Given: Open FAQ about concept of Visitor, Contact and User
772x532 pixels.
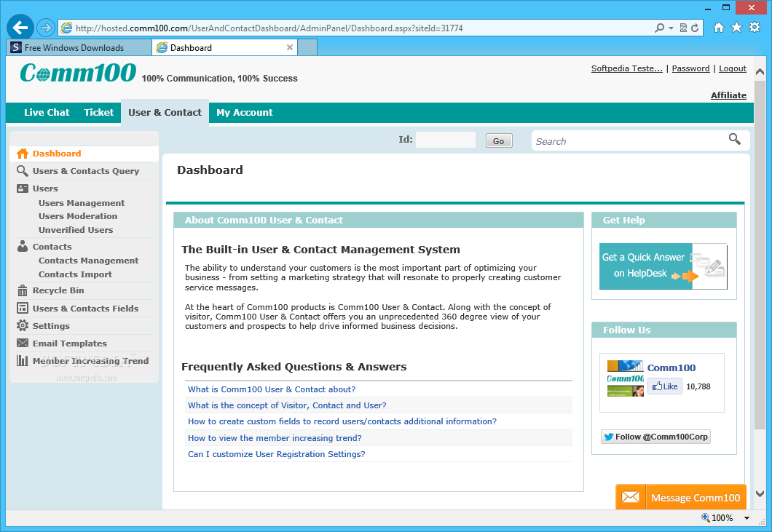Looking at the screenshot, I should coord(287,405).
